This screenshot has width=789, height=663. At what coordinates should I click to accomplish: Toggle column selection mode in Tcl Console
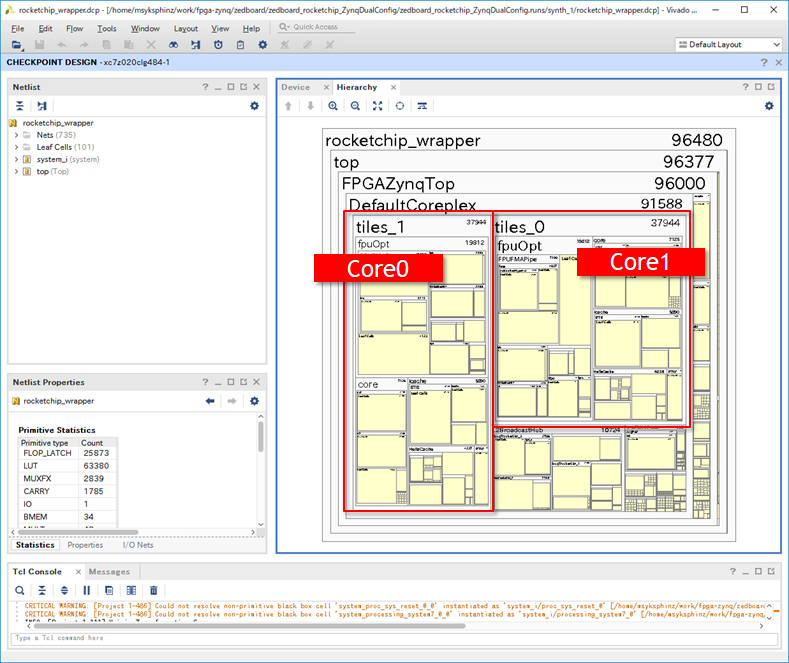[x=131, y=591]
